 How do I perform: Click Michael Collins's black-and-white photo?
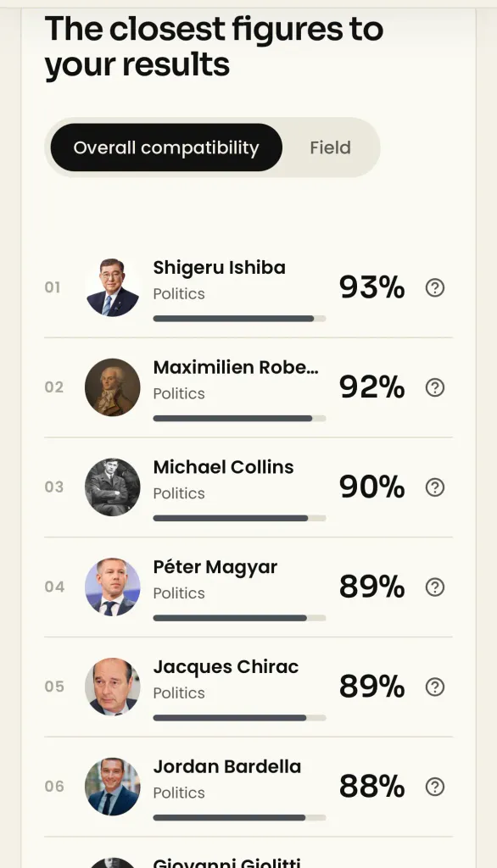point(113,487)
